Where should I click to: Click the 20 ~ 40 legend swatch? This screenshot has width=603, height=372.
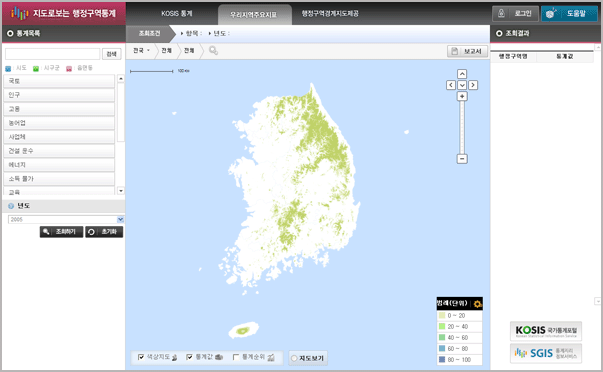442,326
